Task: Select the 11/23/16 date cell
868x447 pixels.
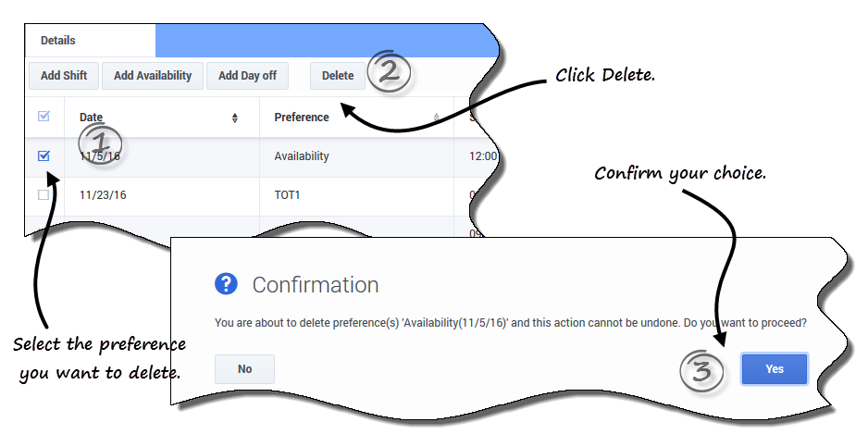Action: coord(102,195)
